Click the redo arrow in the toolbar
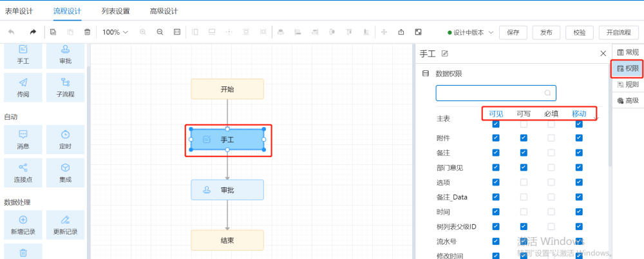The image size is (644, 259). (33, 32)
